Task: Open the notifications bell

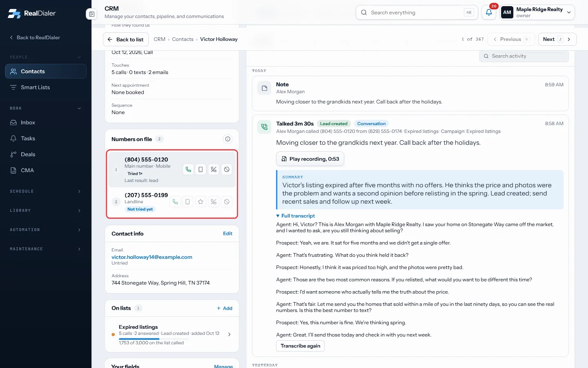Action: [x=489, y=12]
